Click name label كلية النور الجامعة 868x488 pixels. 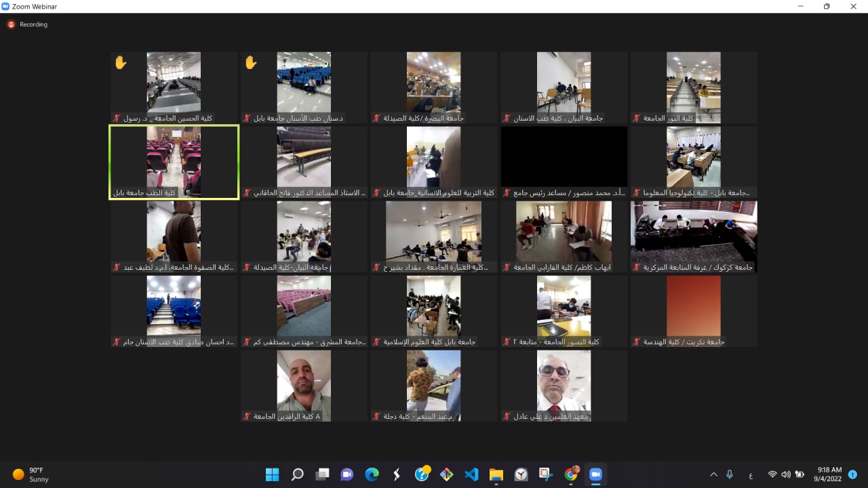click(x=668, y=118)
